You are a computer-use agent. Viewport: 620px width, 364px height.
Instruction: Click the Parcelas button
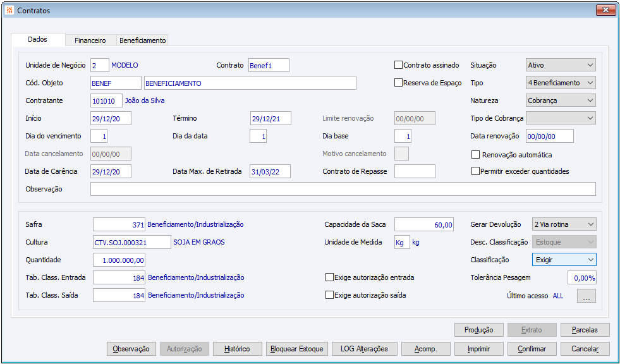click(585, 330)
